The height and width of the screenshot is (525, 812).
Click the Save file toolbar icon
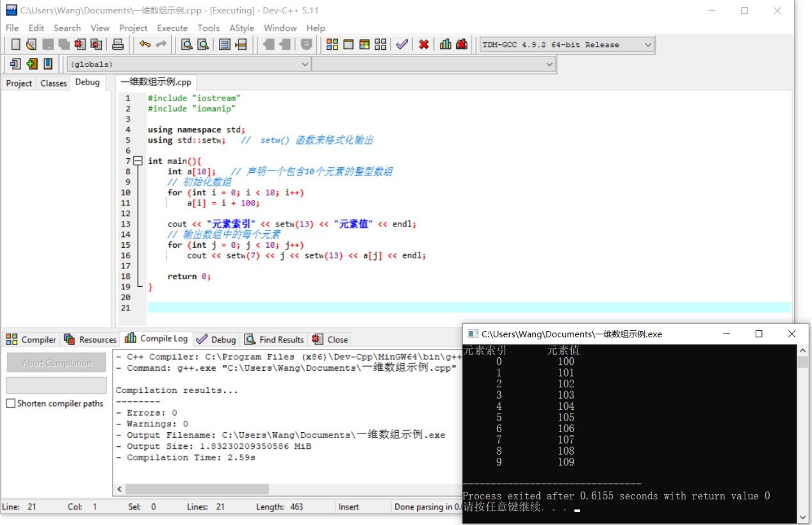tap(48, 44)
